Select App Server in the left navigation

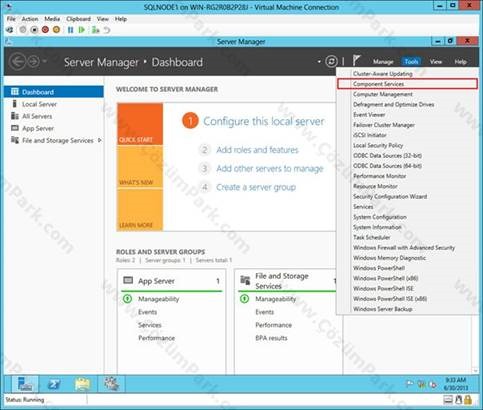(x=54, y=128)
